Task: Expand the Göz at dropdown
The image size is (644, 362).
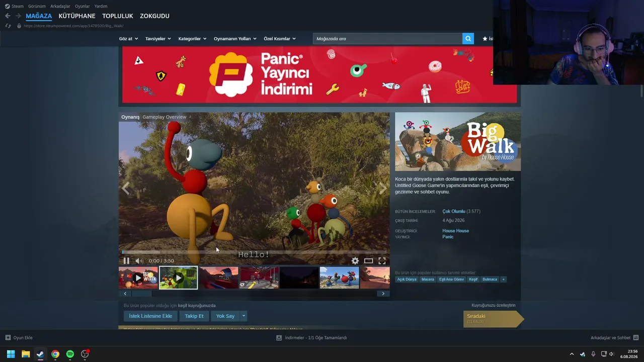Action: (128, 39)
